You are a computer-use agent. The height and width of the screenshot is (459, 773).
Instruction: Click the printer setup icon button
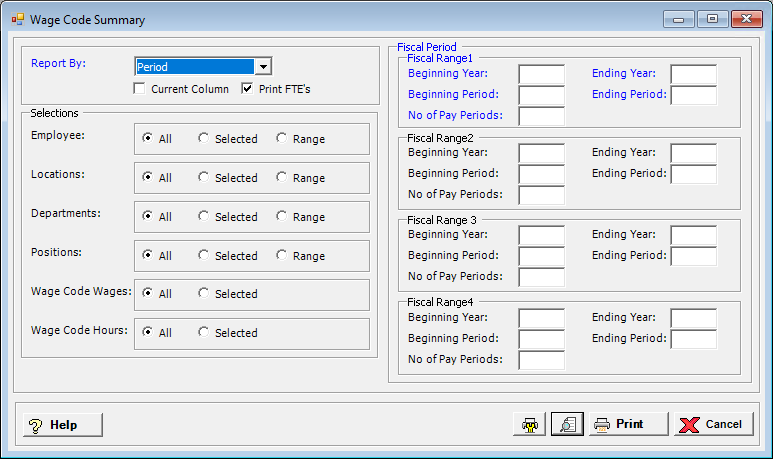[x=529, y=424]
